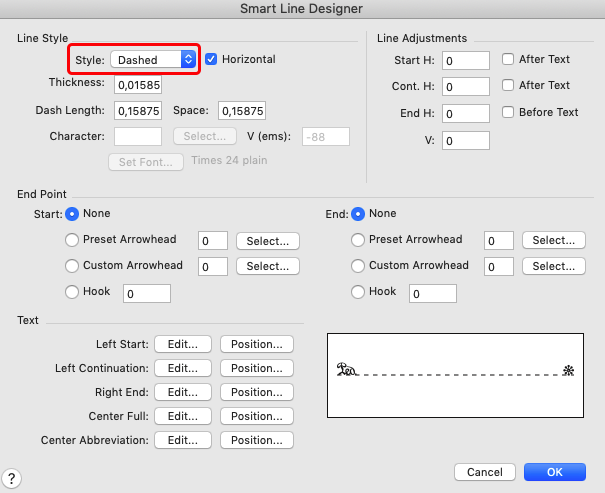
Task: Select Preset Arrowhead for Start point
Action: [72, 240]
